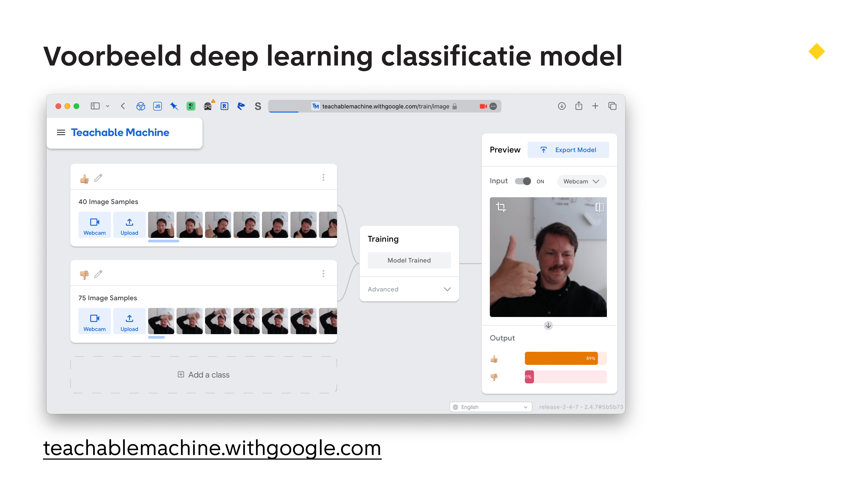The height and width of the screenshot is (488, 868).
Task: Select first thumbs-down sample thumbnail
Action: (x=161, y=321)
